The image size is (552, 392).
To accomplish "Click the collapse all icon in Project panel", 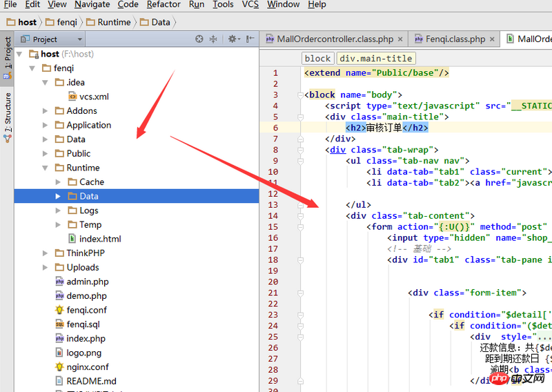I will tap(213, 39).
